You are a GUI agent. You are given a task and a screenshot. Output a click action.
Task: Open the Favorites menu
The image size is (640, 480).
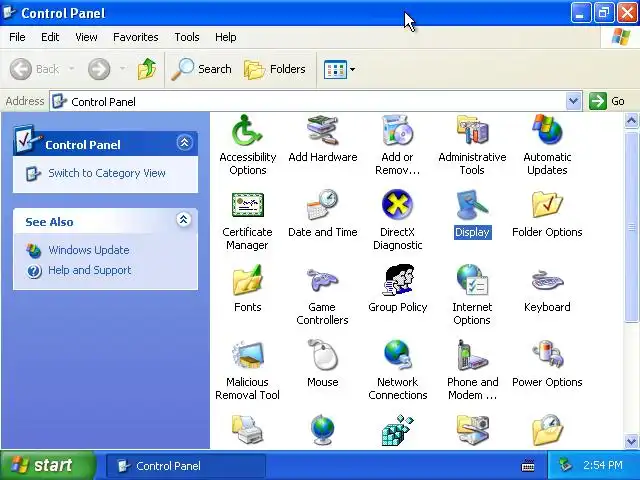point(136,37)
